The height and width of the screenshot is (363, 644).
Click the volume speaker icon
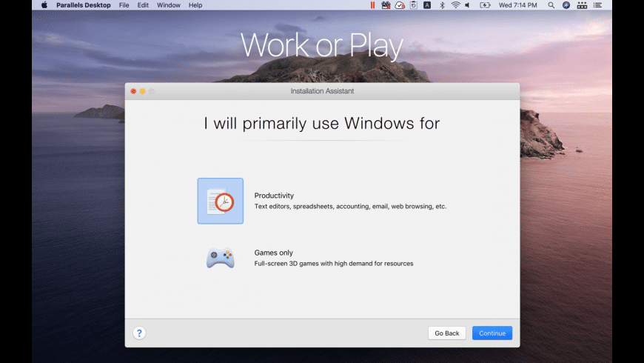click(467, 5)
